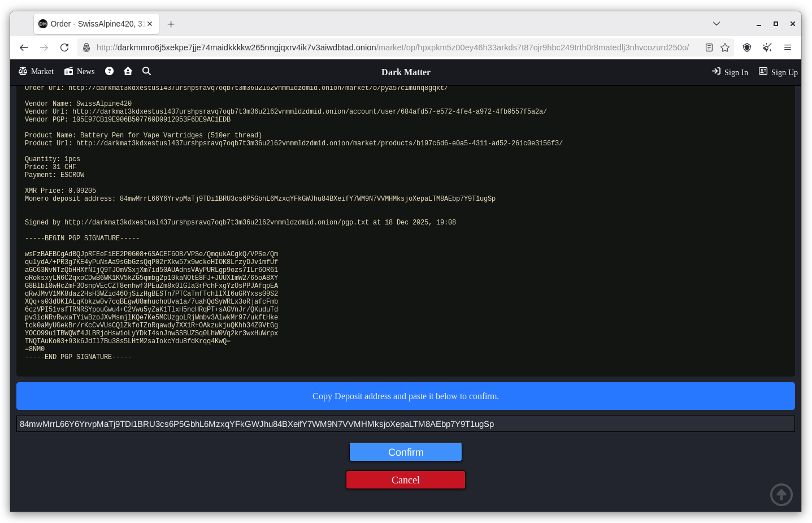Click the Market scales icon in navbar
This screenshot has width=812, height=523.
[x=23, y=71]
